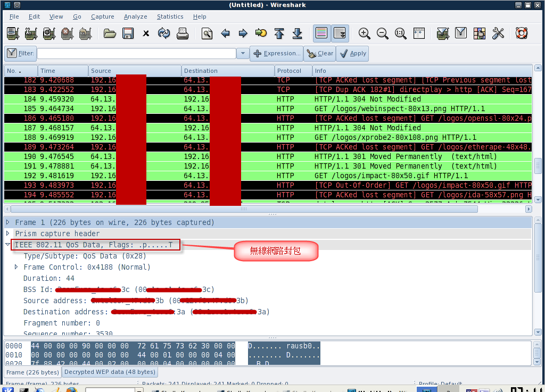Switch to Decrypted WEP data tab
Viewport: 545px width, 392px height.
(x=110, y=372)
